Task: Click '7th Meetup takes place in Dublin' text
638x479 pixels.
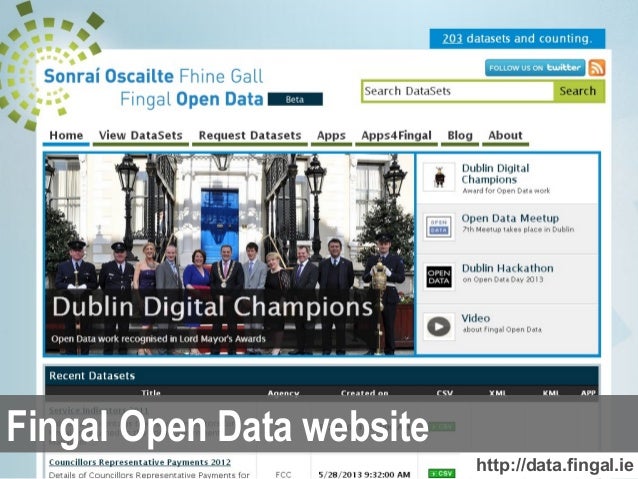Action: point(518,230)
